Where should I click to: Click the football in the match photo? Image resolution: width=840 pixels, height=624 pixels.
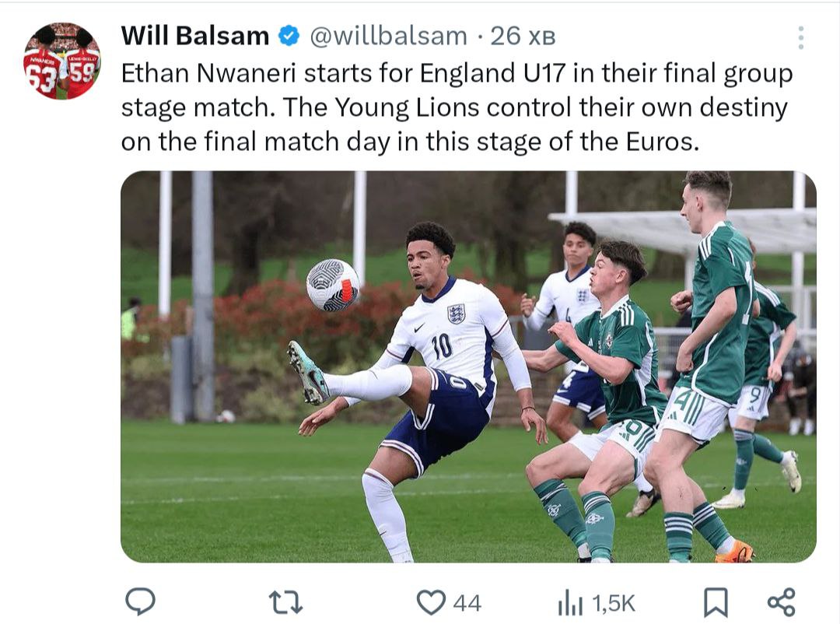tap(333, 285)
